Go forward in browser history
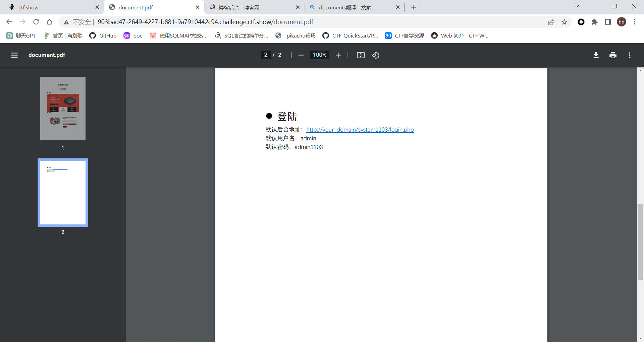This screenshot has height=342, width=644. click(x=22, y=22)
